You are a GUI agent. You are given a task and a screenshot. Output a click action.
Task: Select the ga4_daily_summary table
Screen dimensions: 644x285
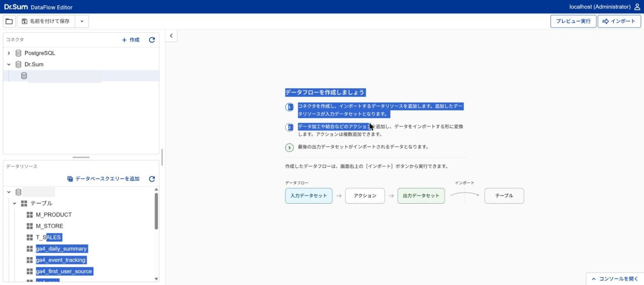(61, 249)
